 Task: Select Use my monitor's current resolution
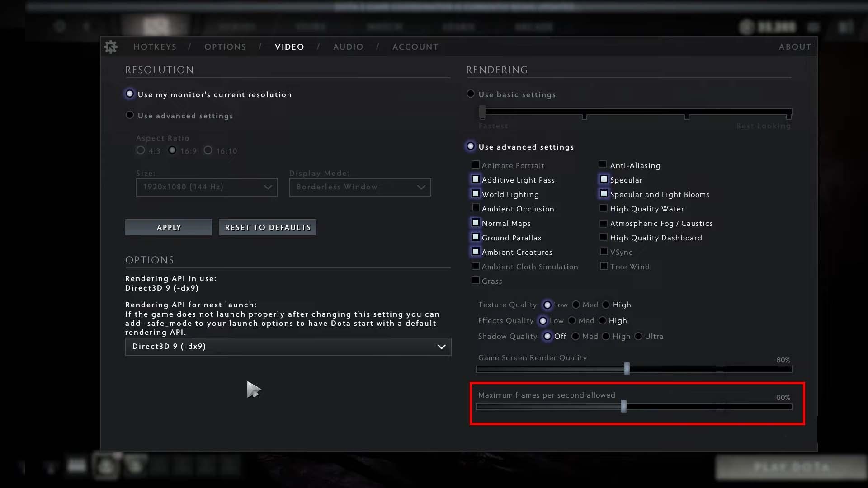(x=130, y=94)
